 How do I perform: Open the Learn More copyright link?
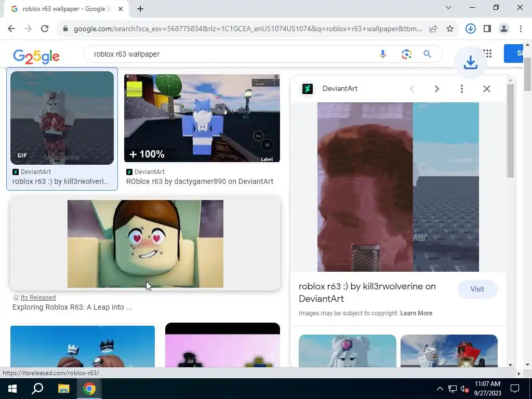click(x=416, y=313)
